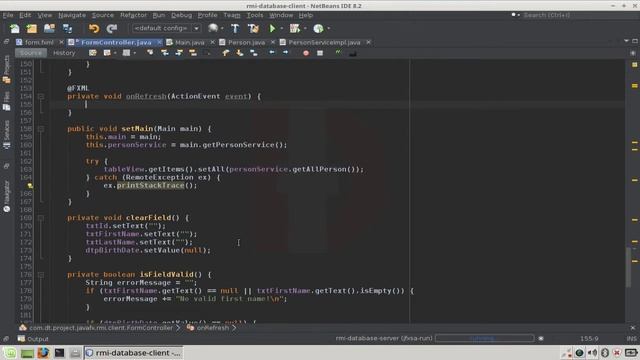Open the default config combo box
The width and height of the screenshot is (640, 360).
pyautogui.click(x=166, y=28)
